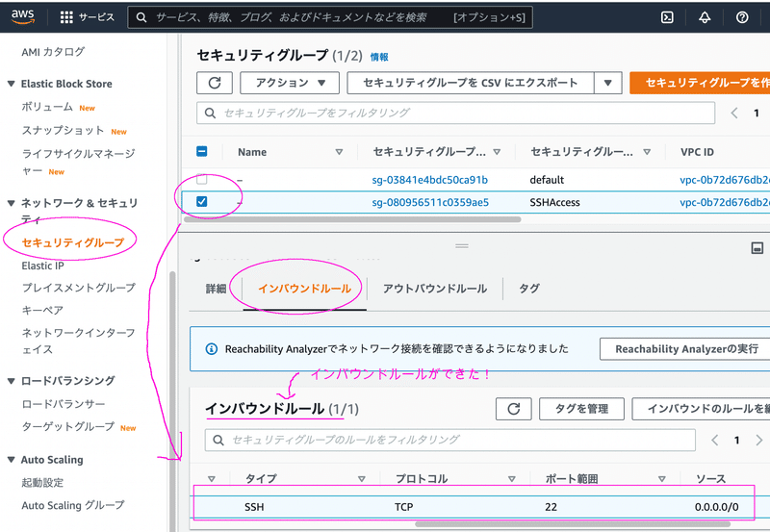
Task: Open ボリューム in the sidebar
Action: pos(47,107)
